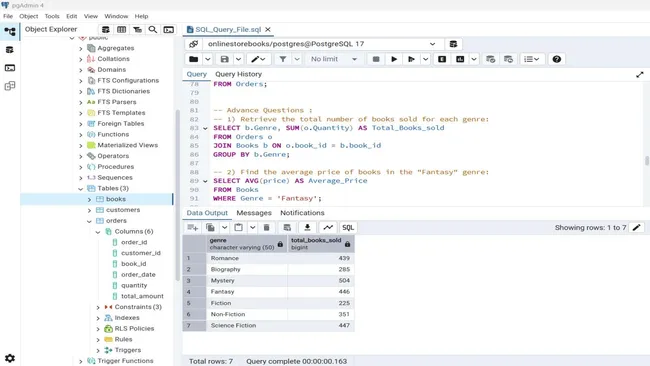Open the Object Explorer sidebar icon
650x366 pixels.
[10, 32]
